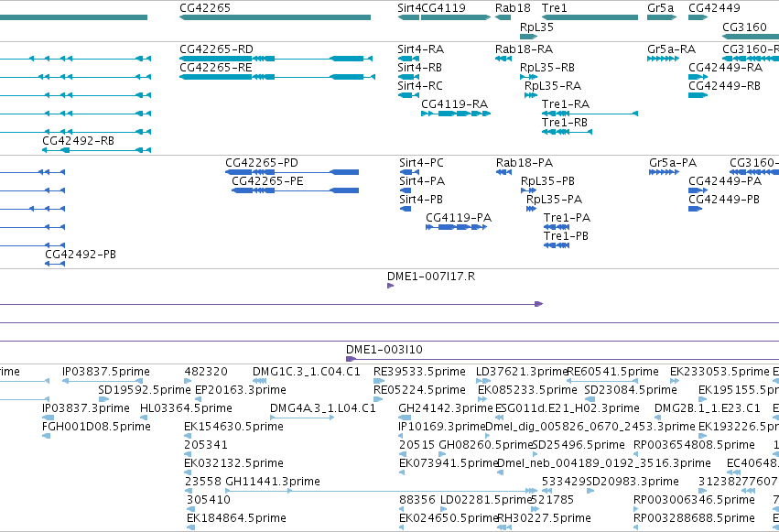
Task: Select EST EK154630.5prime
Action: coord(188,436)
